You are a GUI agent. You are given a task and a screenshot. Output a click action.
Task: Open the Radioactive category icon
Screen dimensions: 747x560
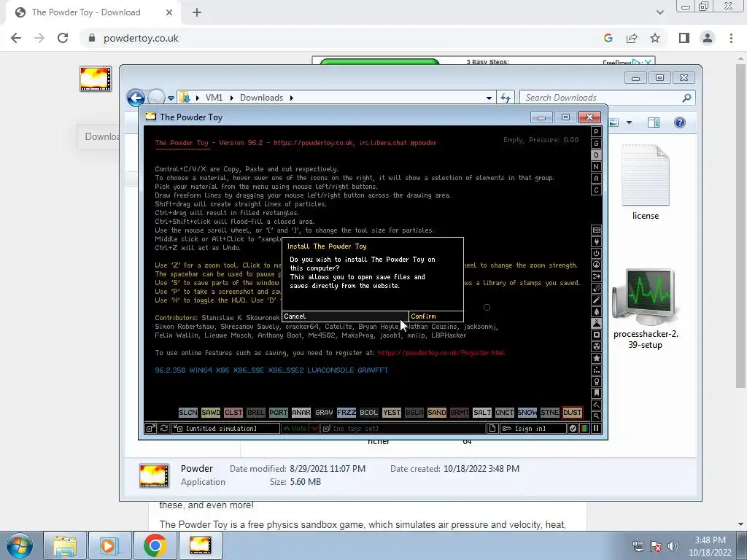point(596,346)
